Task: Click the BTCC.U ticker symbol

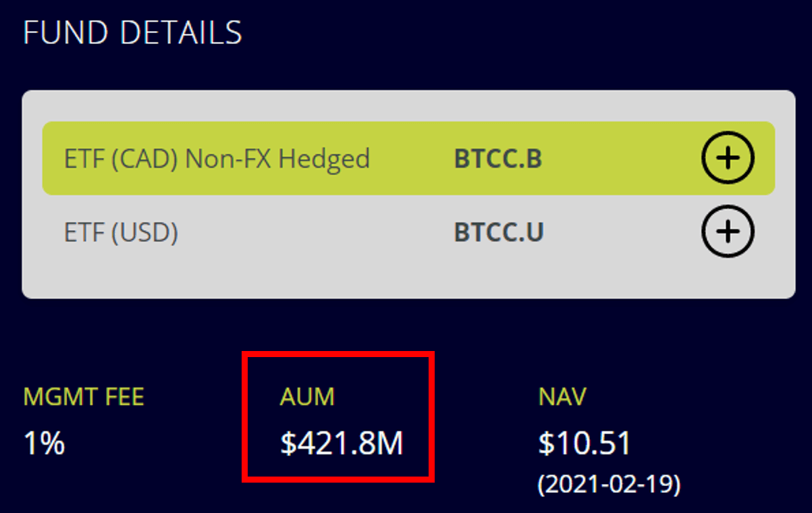Action: (499, 232)
